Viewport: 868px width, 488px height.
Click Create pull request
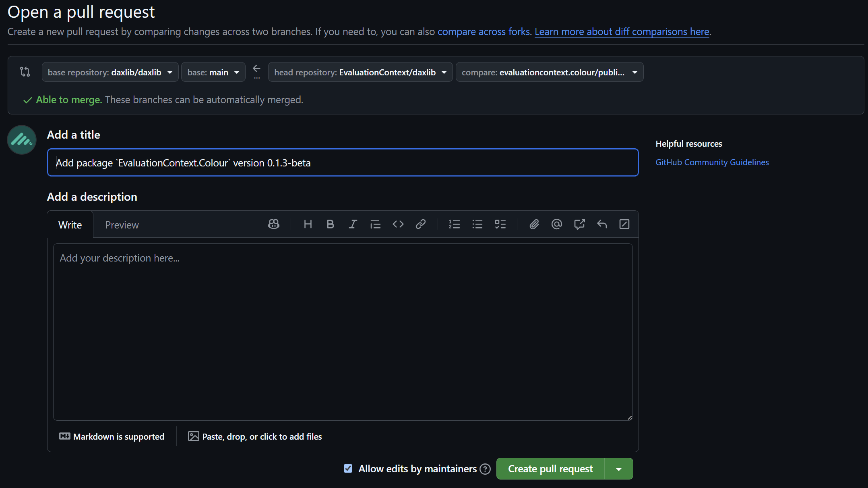(550, 469)
